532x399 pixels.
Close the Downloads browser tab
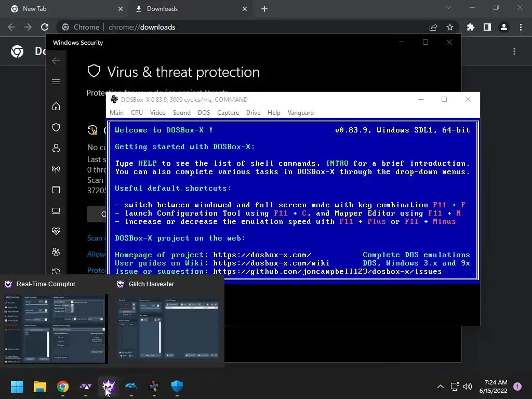point(245,9)
